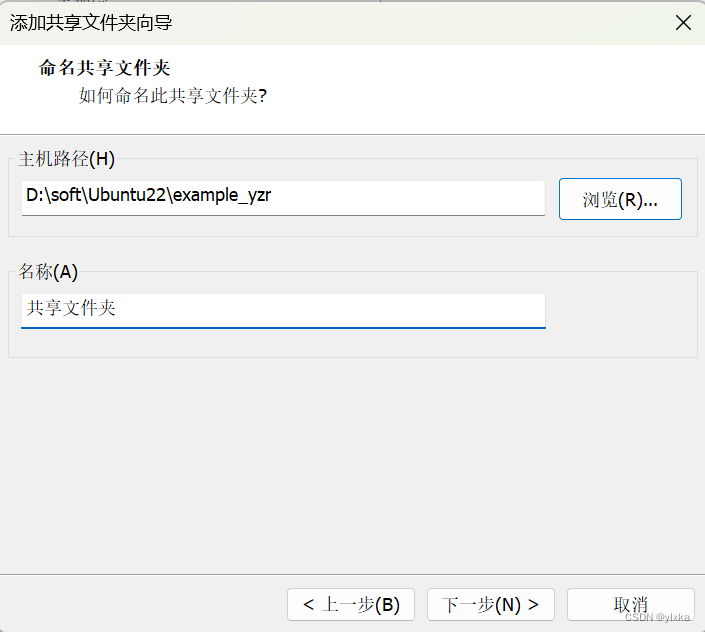Image resolution: width=705 pixels, height=632 pixels.
Task: Cancel the wizard with 取消 button
Action: (x=631, y=604)
